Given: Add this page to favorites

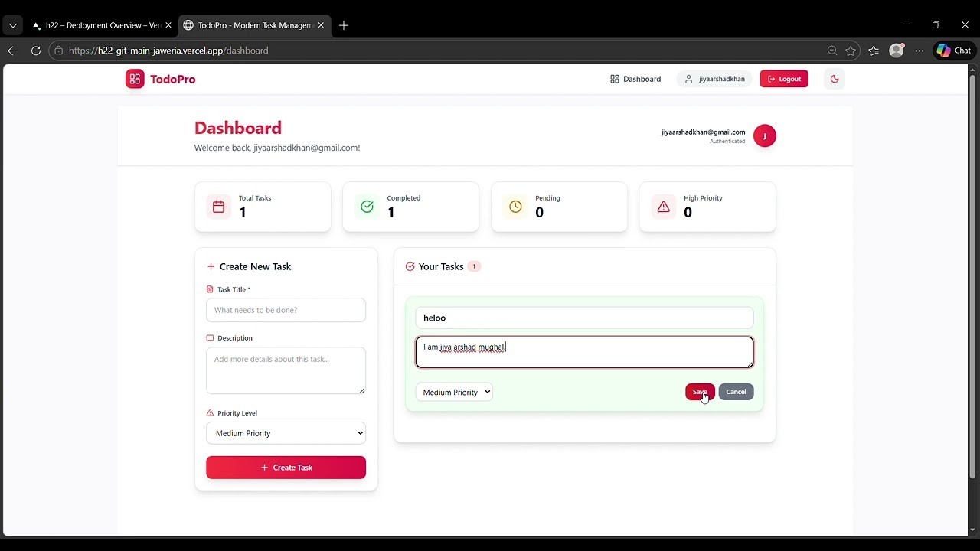Looking at the screenshot, I should point(851,51).
